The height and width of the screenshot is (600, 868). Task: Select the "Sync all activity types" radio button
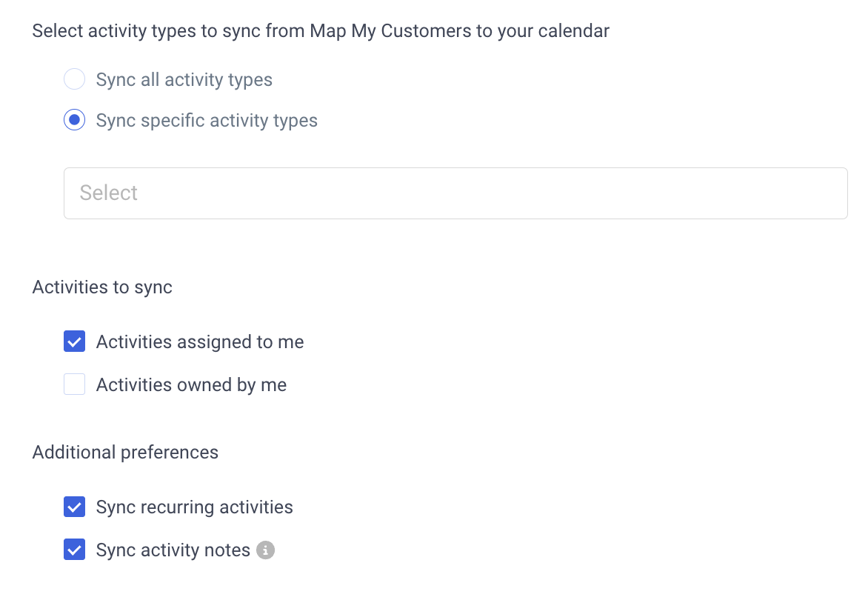click(x=74, y=79)
